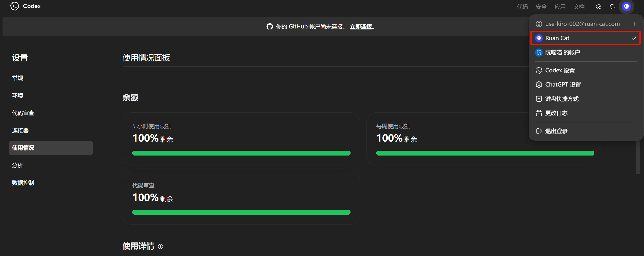Open the settings gear icon in header
Viewport: 644px width, 256px height.
tap(599, 7)
